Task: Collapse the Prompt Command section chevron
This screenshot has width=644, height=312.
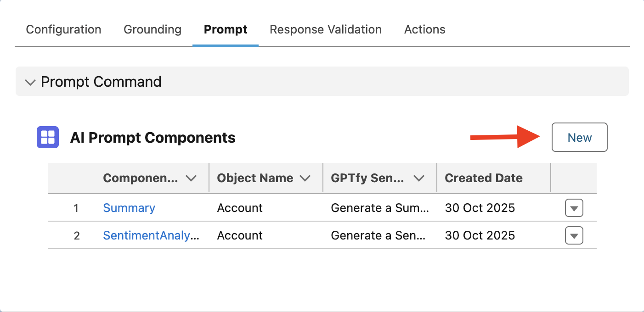Action: [x=30, y=82]
